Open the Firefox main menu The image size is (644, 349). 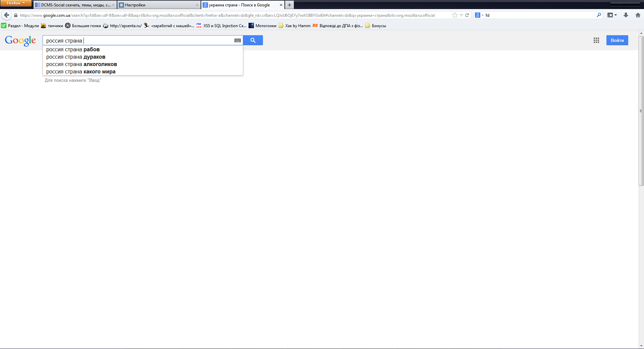point(15,3)
